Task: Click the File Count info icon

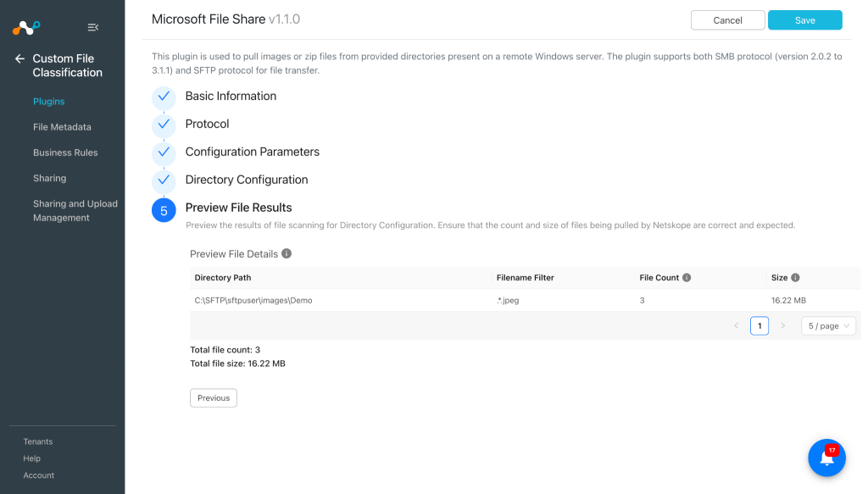Action: (x=687, y=278)
